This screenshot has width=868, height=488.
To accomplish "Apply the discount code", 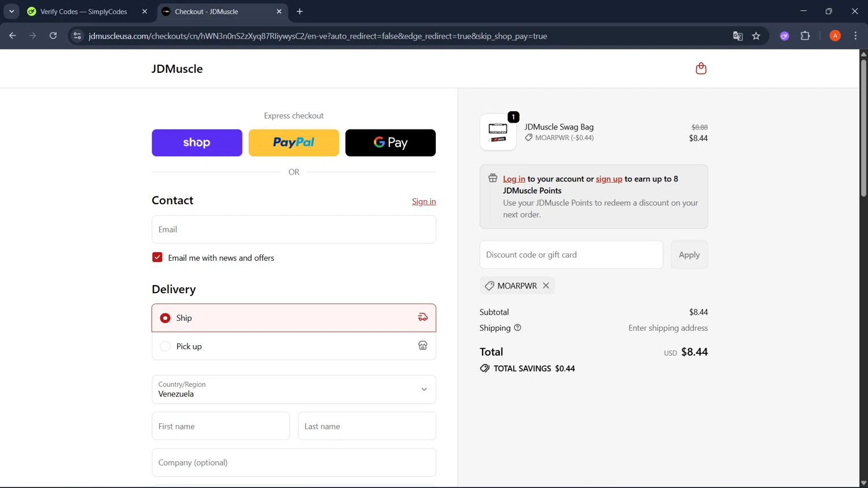I will (x=689, y=254).
